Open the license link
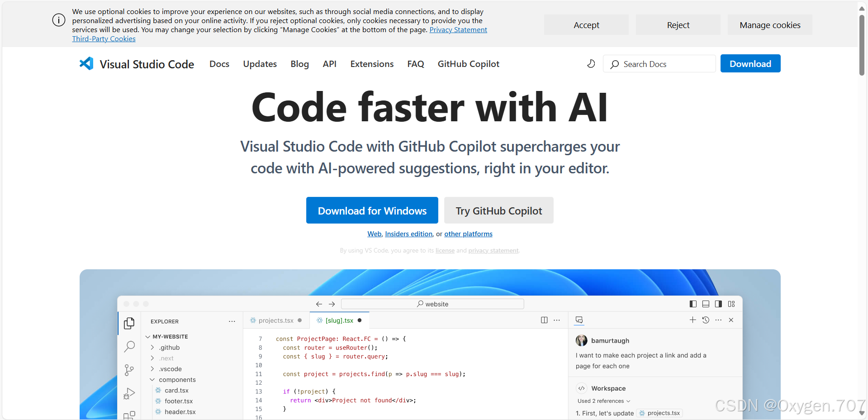868x420 pixels. (x=445, y=251)
